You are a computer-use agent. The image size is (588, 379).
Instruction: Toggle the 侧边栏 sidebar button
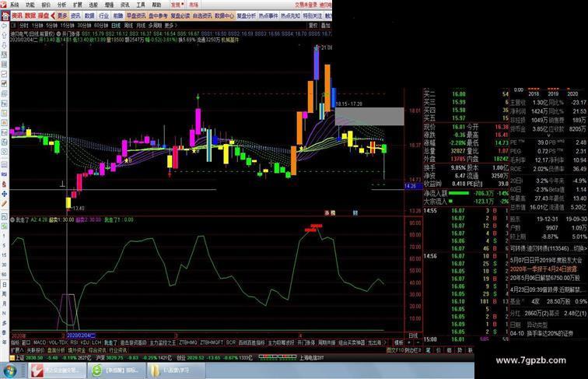click(x=411, y=350)
